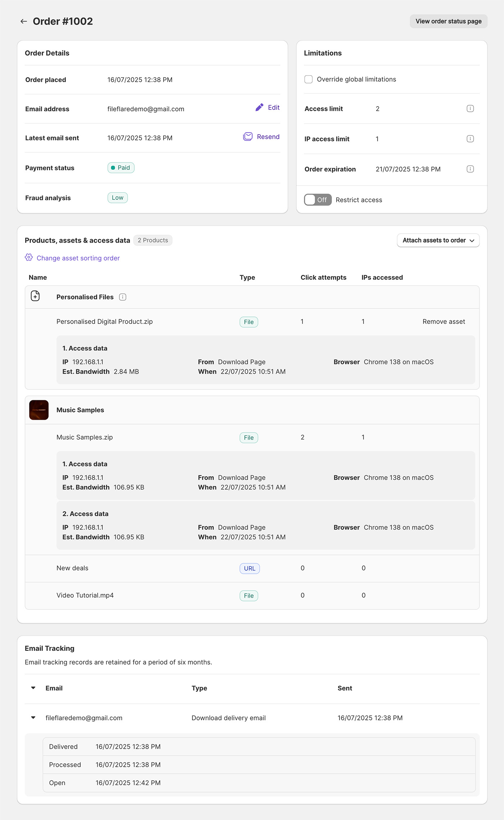Collapse the fileflaredemo@gmail.com email tracking row
504x820 pixels.
(33, 718)
